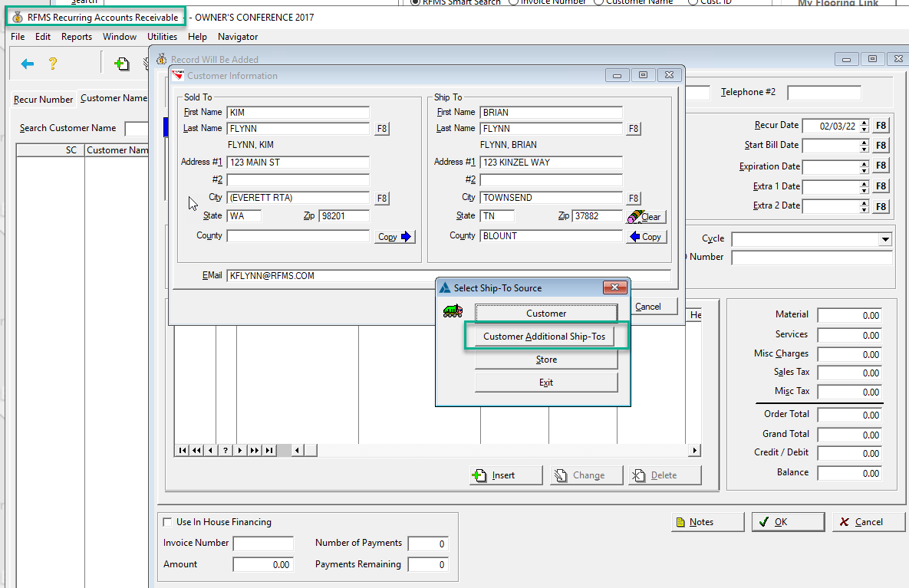Open the Reports menu

point(77,37)
